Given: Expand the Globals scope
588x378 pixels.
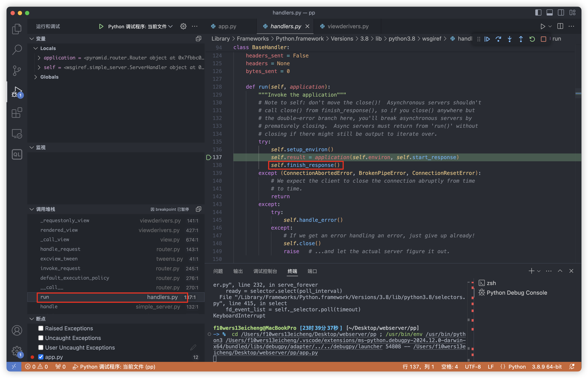Looking at the screenshot, I should [x=35, y=77].
